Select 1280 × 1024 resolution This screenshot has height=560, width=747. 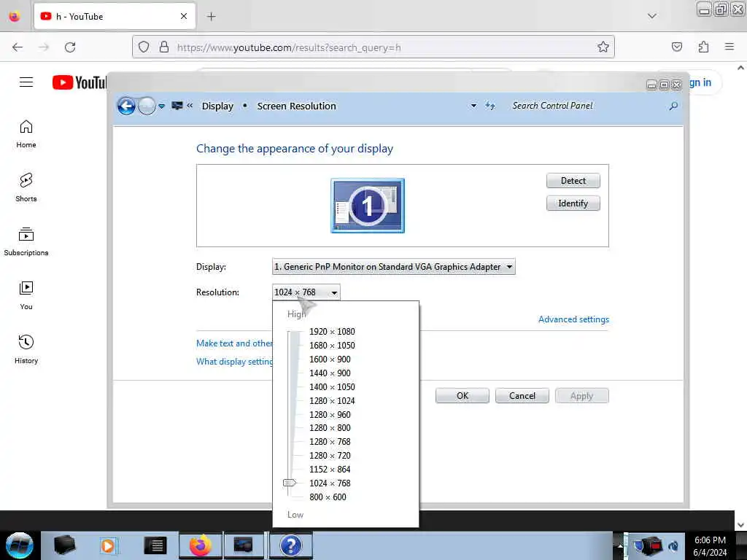click(332, 400)
